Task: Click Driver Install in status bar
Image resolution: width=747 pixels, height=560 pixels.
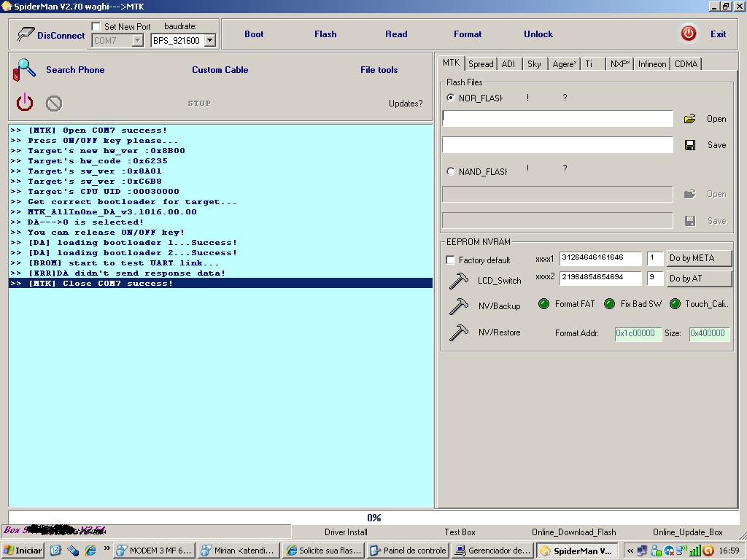Action: pyautogui.click(x=346, y=532)
